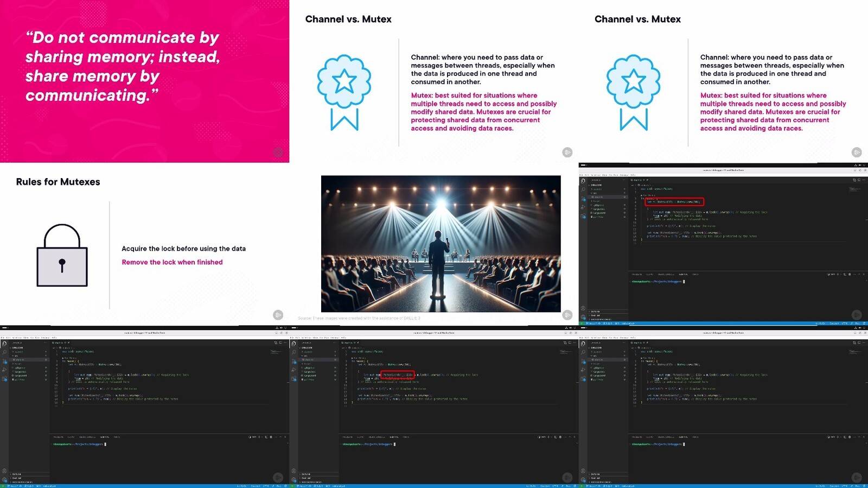Click Search icon in the bottom-right VS Code frame
The height and width of the screenshot is (488, 868).
[x=583, y=352]
